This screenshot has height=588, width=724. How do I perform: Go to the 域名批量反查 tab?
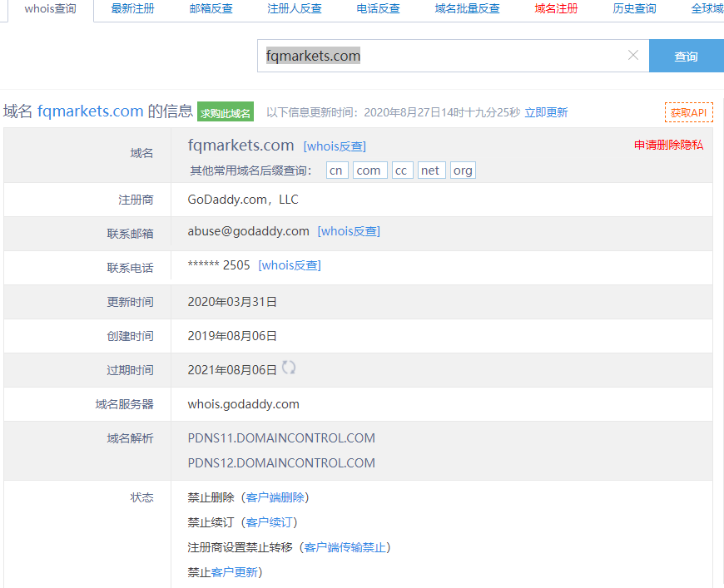click(x=468, y=9)
